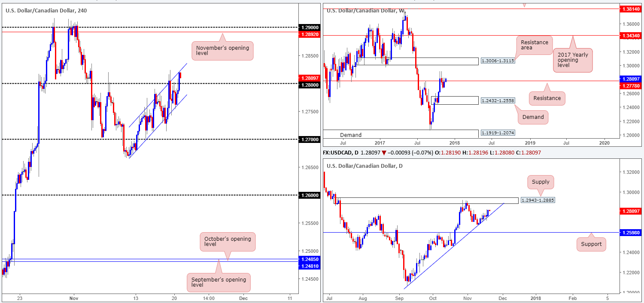Viewport: 644px width, 303px height.
Task: Select the Resistance callout below the weekly red line
Action: coord(547,98)
